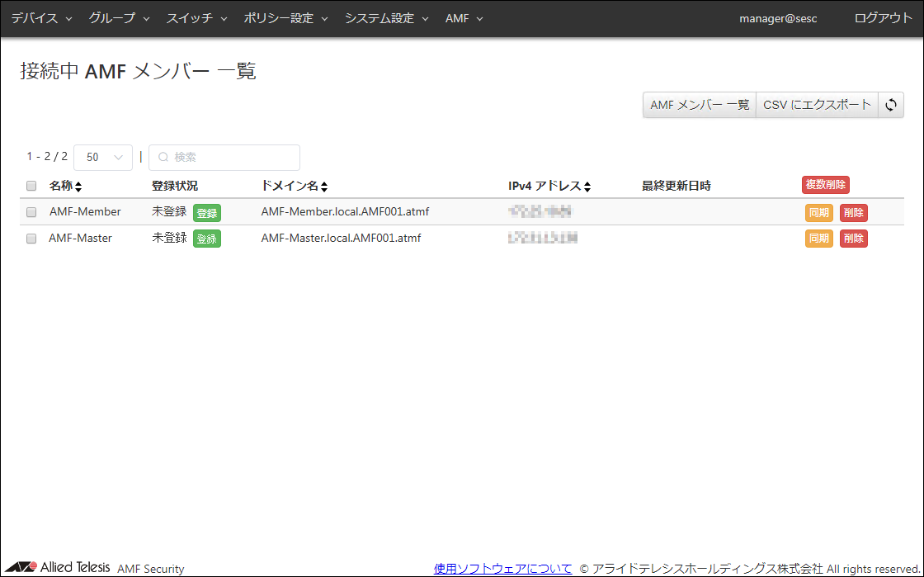The image size is (924, 577).
Task: Expand the AMF dropdown menu
Action: tap(464, 17)
